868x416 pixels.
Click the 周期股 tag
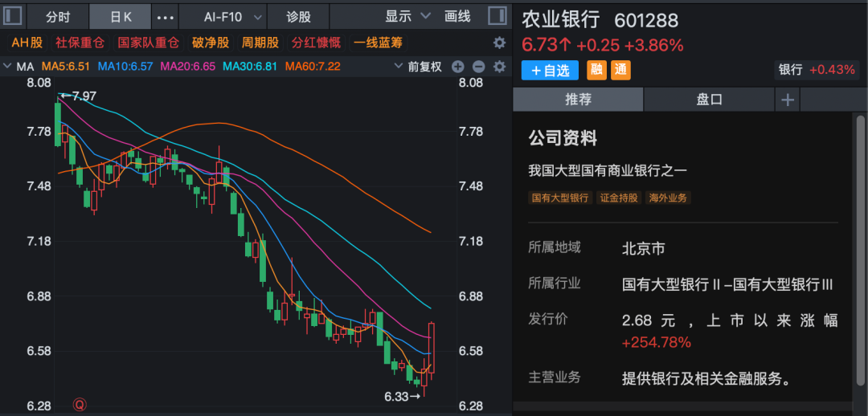coord(260,43)
